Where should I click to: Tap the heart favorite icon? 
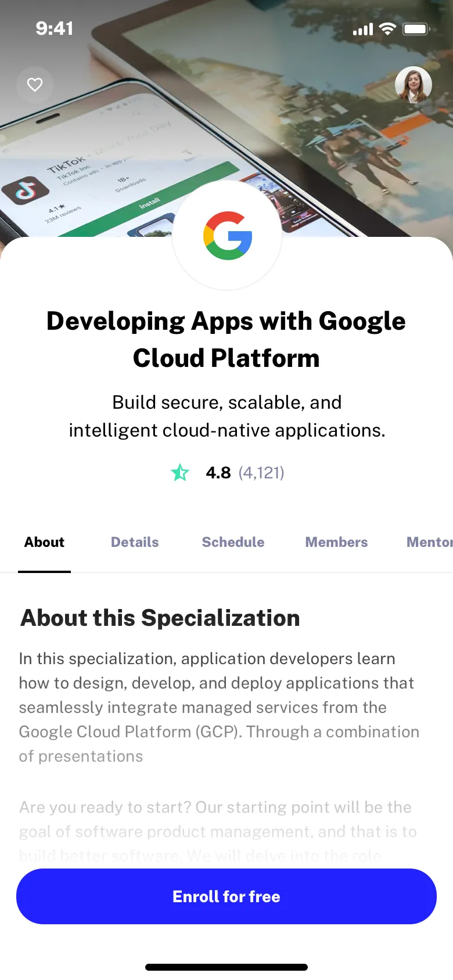(x=35, y=85)
